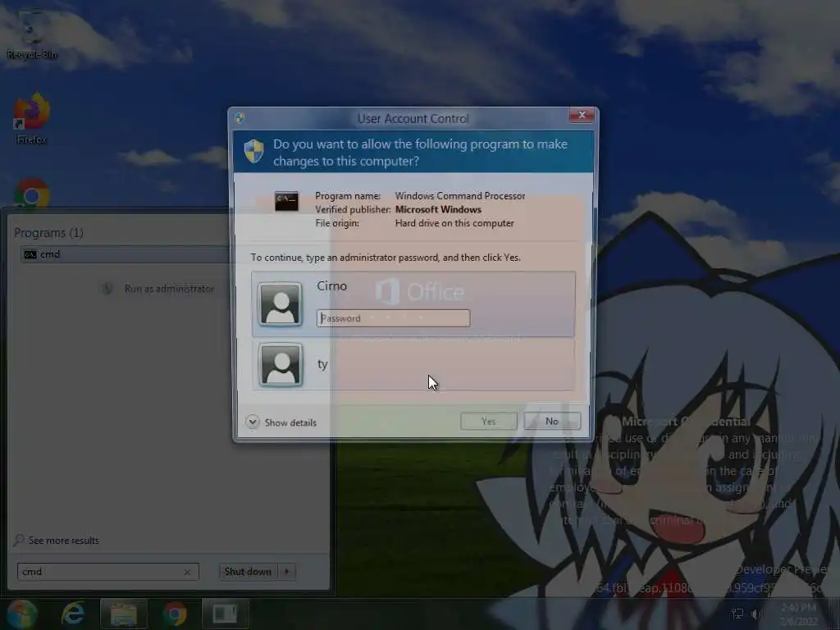Image resolution: width=840 pixels, height=630 pixels.
Task: Switch to the taskbar window after Chrome
Action: [x=225, y=614]
